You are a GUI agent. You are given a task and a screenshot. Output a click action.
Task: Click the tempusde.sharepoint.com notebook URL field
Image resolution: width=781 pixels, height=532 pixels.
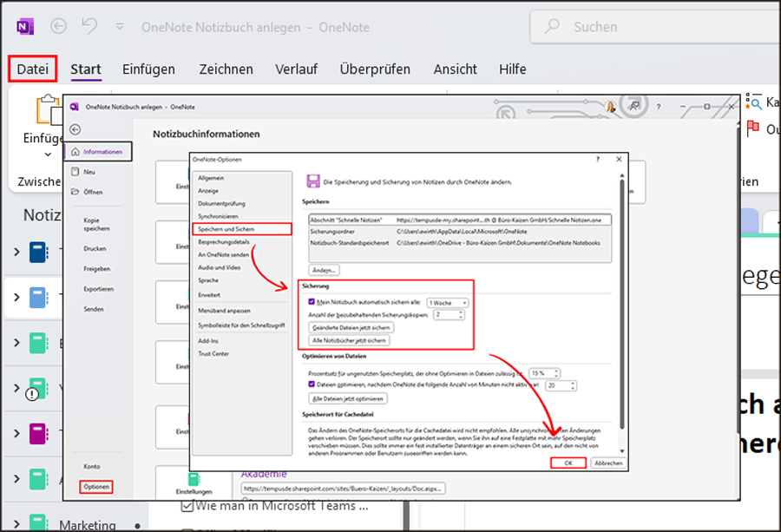(x=343, y=489)
